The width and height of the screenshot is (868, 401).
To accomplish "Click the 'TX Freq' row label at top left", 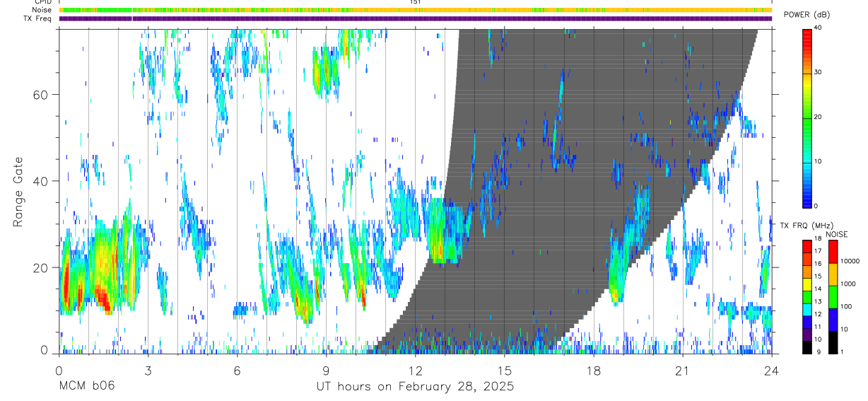I will click(38, 18).
